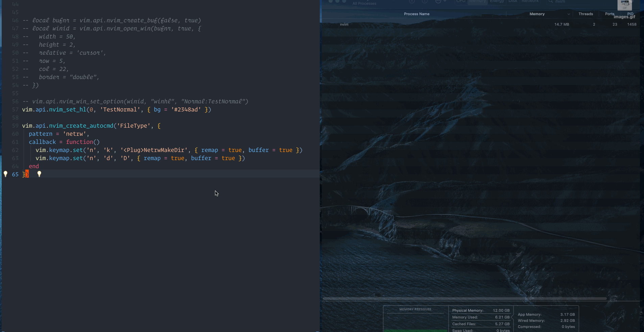Click the lightbulb hint after the closing brace
644x332 pixels.
[x=39, y=174]
